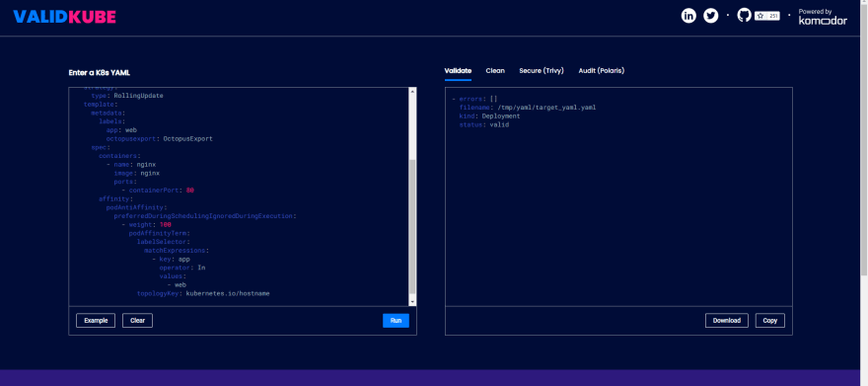Switch to the Clean tab
868x386 pixels.
(495, 71)
